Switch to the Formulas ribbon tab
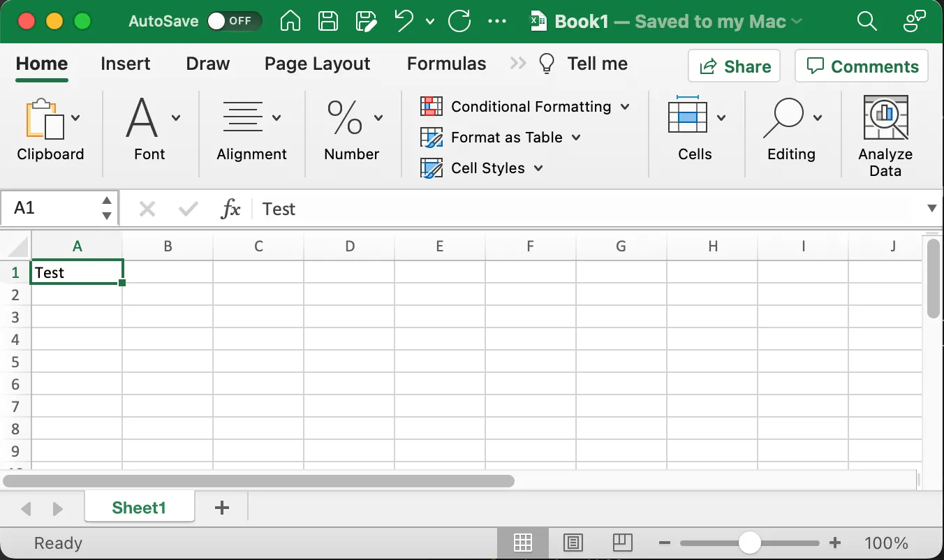This screenshot has height=560, width=944. coord(446,64)
